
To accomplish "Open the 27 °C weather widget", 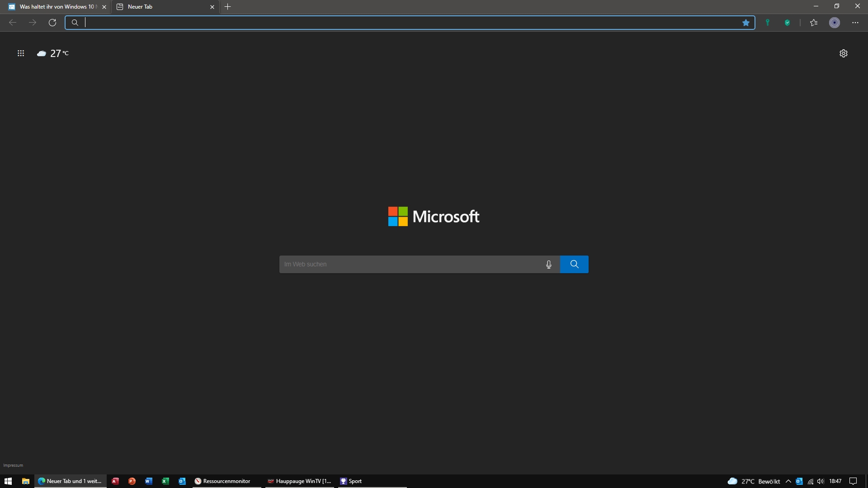I will (53, 53).
